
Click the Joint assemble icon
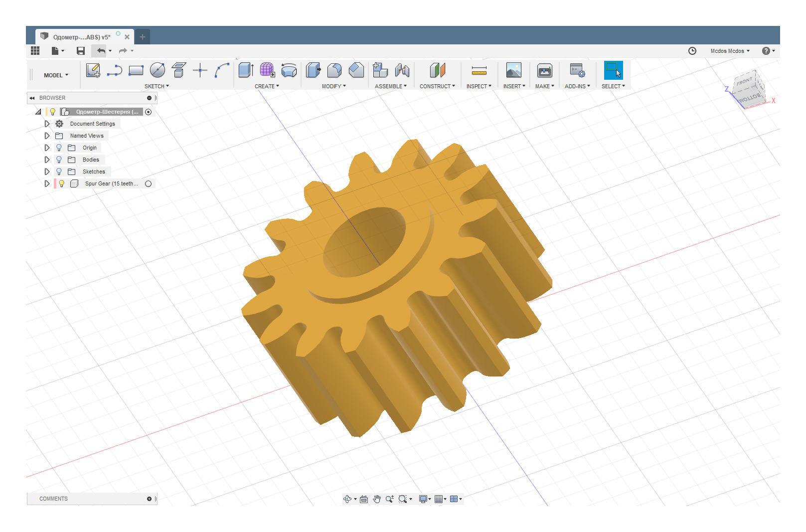402,70
